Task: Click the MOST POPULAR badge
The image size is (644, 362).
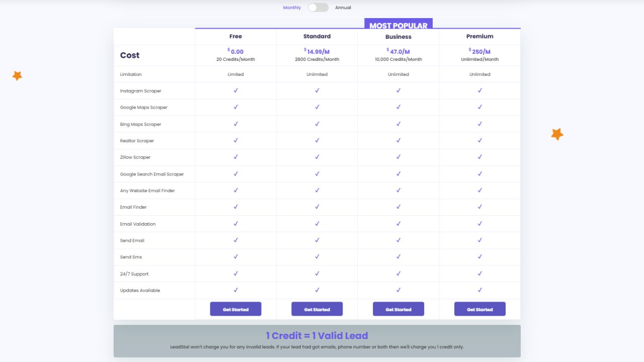Action: 398,24
